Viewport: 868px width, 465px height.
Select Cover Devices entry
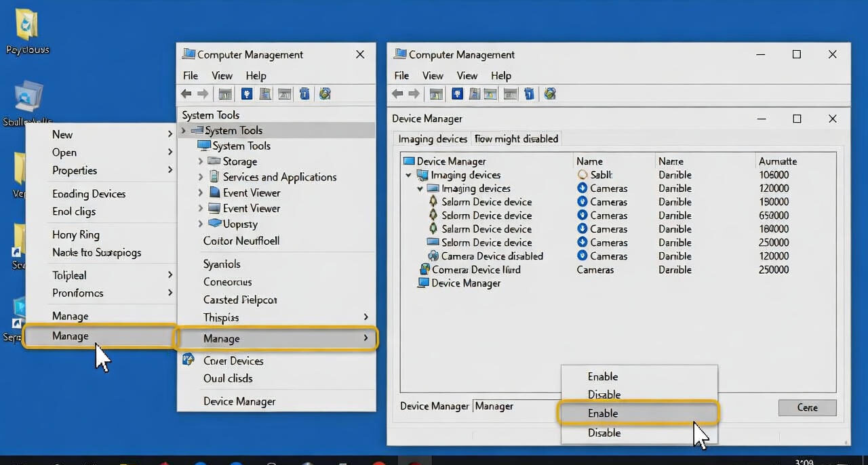(x=233, y=361)
